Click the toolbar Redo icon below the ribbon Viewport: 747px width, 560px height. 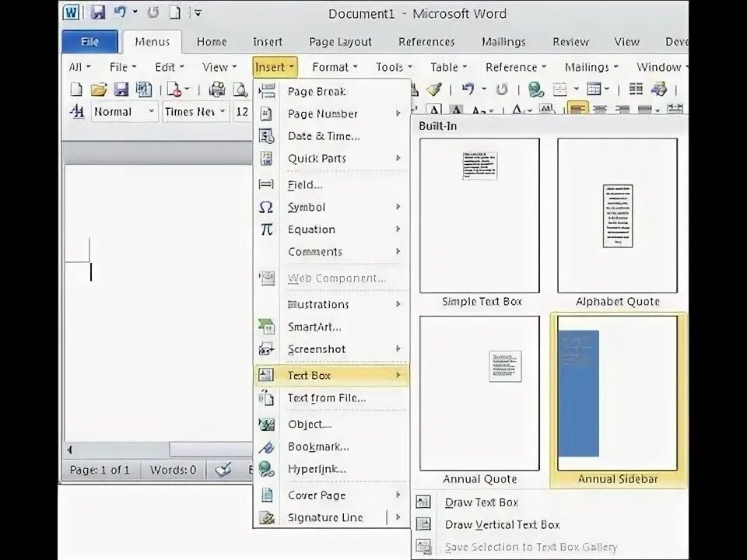[x=502, y=89]
